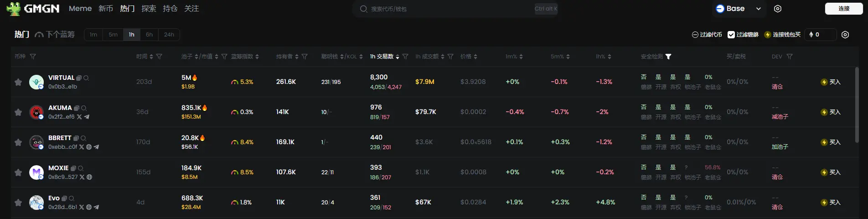Open BBRETT's Telegram link icon
The height and width of the screenshot is (219, 868).
(x=96, y=147)
